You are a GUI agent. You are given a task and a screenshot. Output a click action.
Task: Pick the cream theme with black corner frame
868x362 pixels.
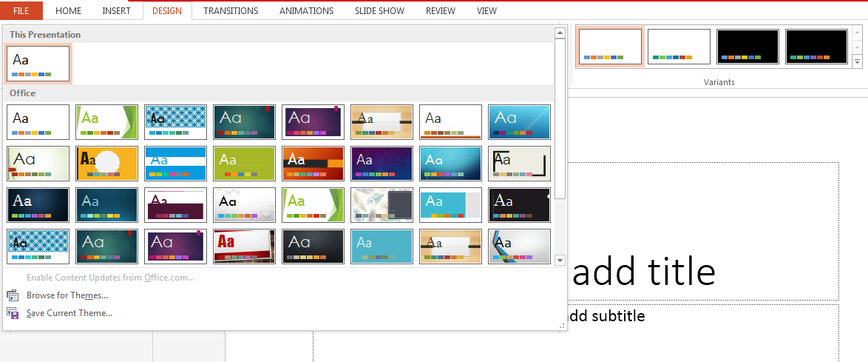tap(519, 164)
